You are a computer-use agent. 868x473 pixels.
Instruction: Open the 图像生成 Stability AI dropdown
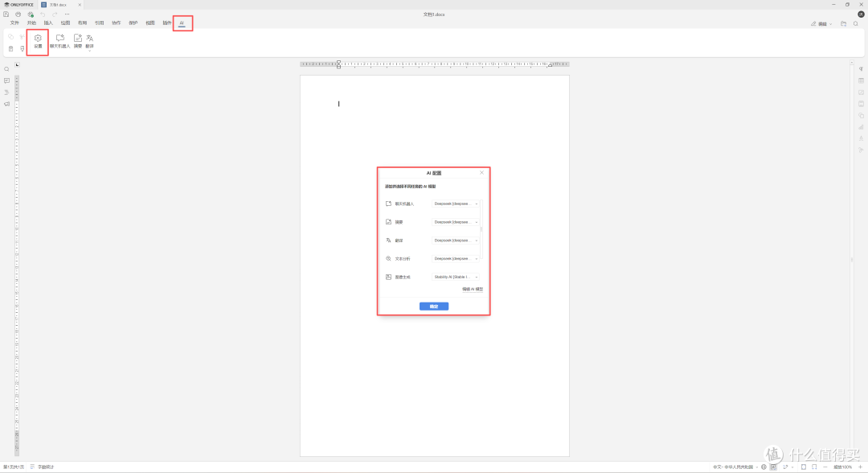point(456,277)
